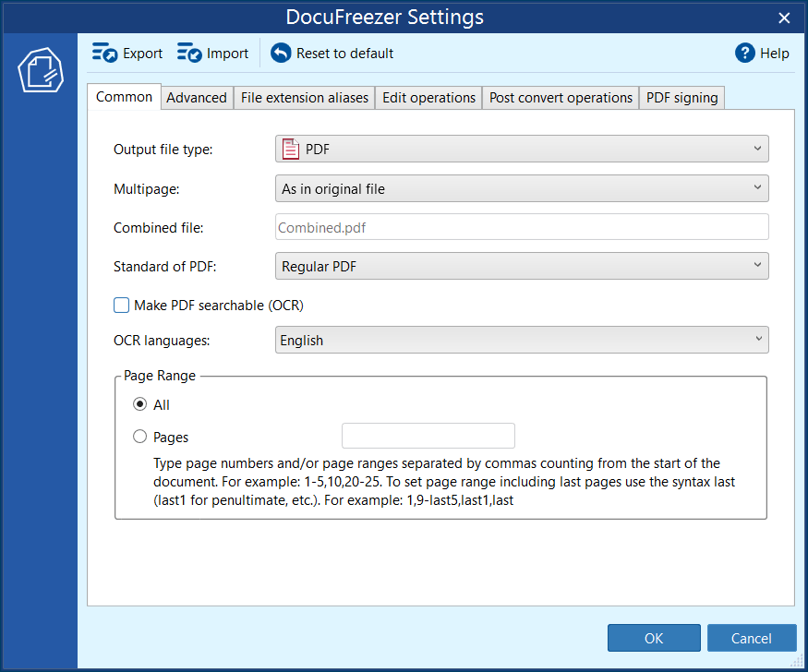Switch to the Advanced tab

coord(197,98)
